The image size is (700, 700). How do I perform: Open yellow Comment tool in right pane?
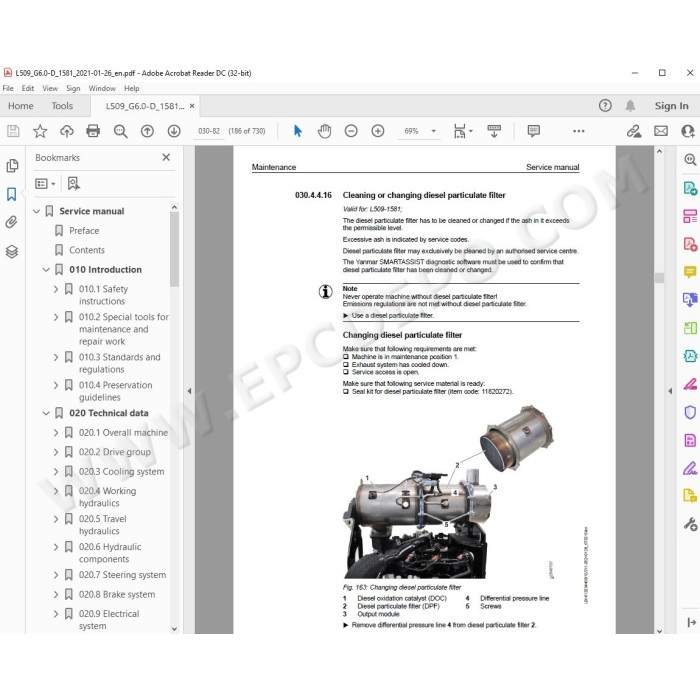pyautogui.click(x=690, y=271)
